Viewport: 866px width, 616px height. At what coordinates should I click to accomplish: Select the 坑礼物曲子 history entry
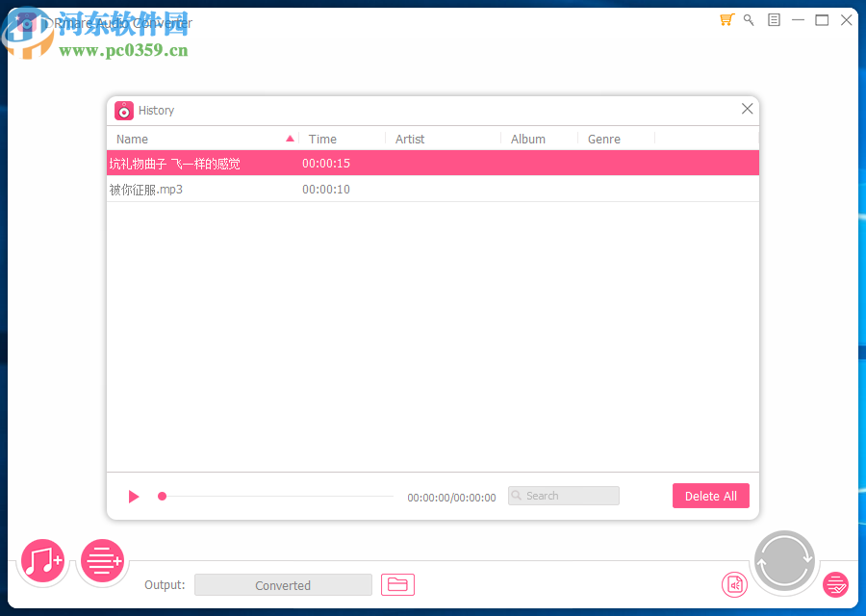tap(289, 163)
